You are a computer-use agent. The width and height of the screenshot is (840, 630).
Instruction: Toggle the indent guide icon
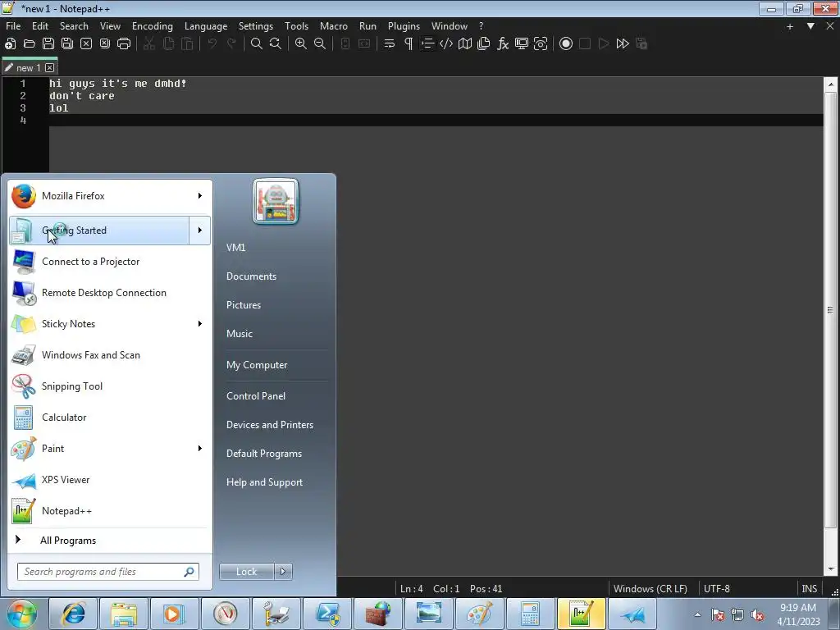click(427, 44)
